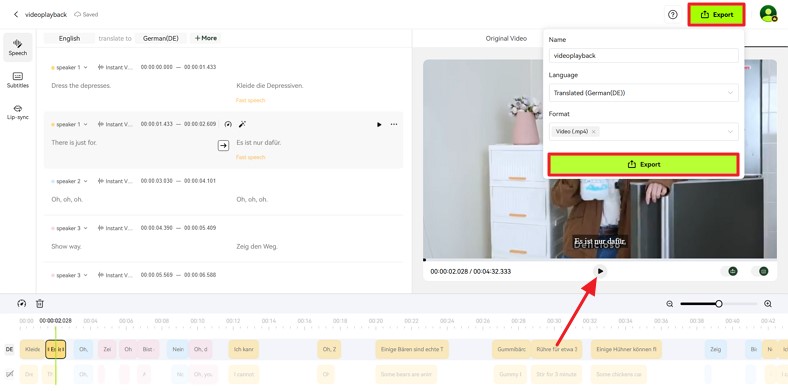Click speed icon in the 'Es ist nur dafür' row
This screenshot has height=391, width=788.
[x=228, y=124]
